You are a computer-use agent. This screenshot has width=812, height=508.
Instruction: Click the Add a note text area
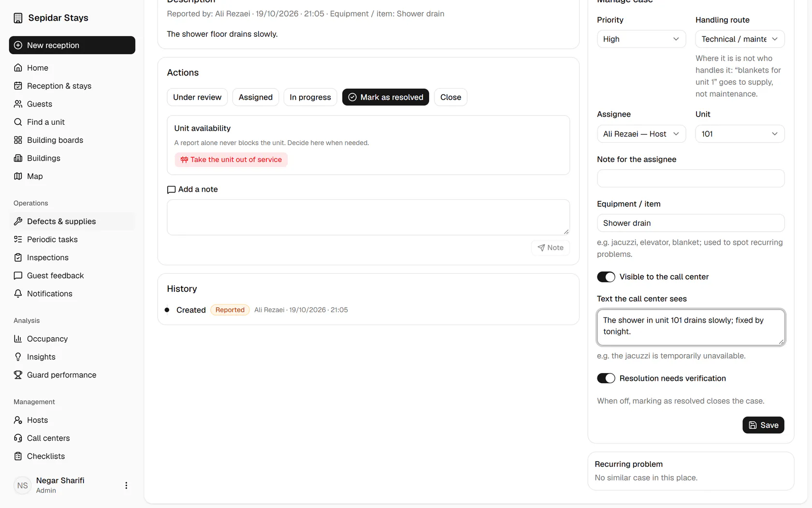(368, 217)
